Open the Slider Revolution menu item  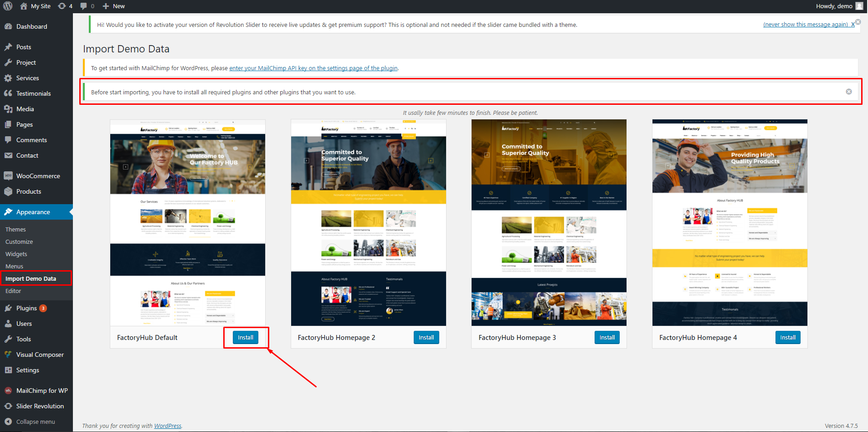40,406
